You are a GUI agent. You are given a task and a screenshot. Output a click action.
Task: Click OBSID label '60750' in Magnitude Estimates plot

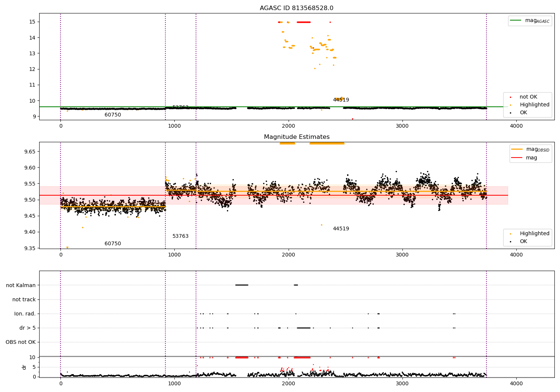(113, 244)
